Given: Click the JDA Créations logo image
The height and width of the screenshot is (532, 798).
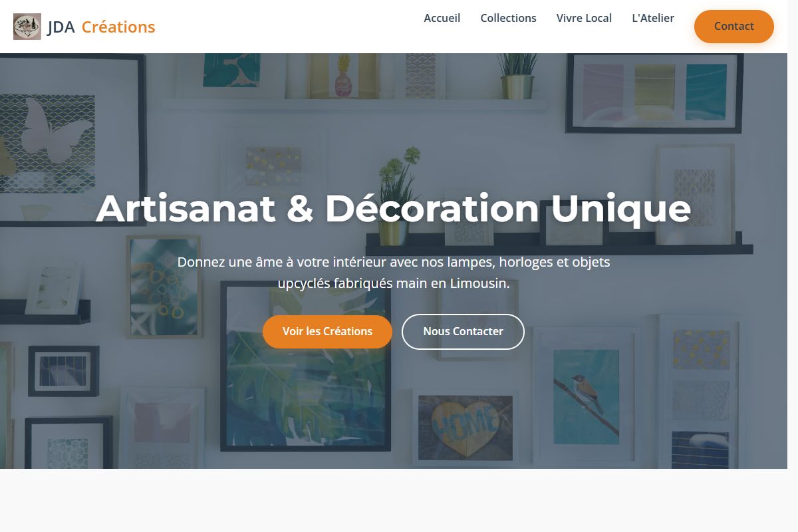Looking at the screenshot, I should [x=27, y=27].
